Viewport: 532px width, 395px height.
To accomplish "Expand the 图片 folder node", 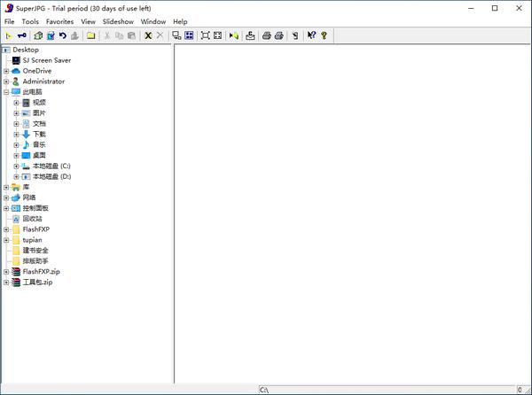I will pos(16,113).
